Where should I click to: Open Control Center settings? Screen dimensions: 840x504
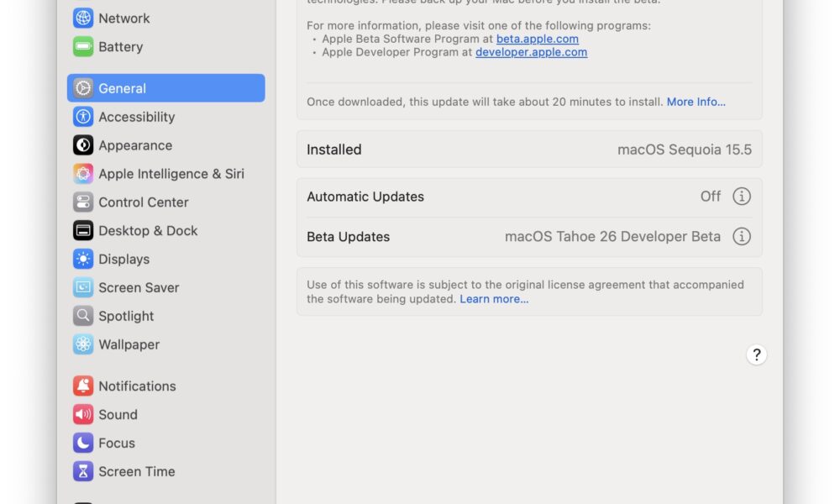[166, 202]
